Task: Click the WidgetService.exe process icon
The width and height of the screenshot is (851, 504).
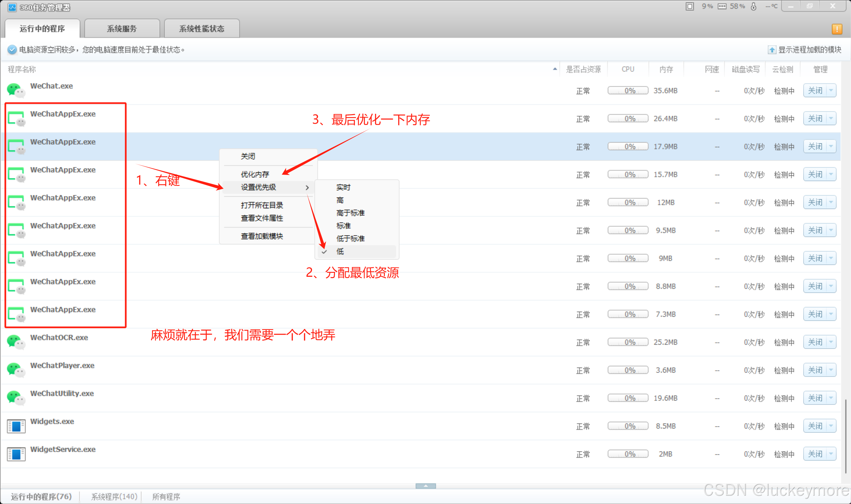Action: tap(16, 454)
